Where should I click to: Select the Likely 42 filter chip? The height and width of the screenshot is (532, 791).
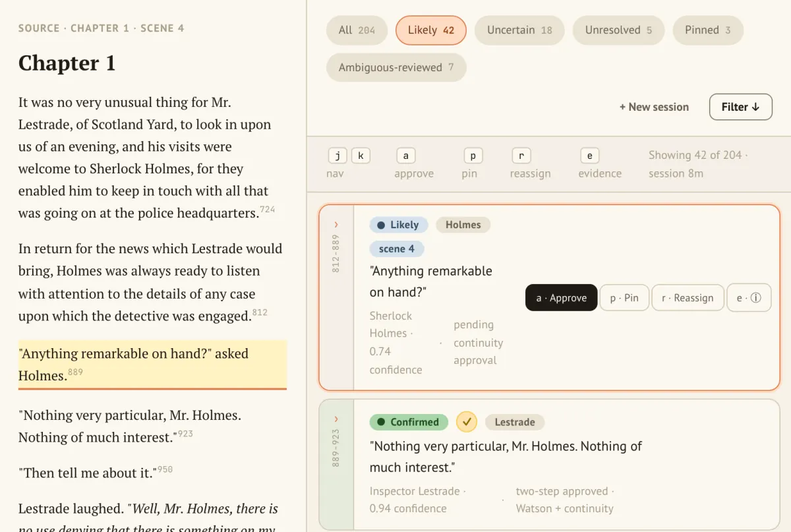pyautogui.click(x=431, y=30)
